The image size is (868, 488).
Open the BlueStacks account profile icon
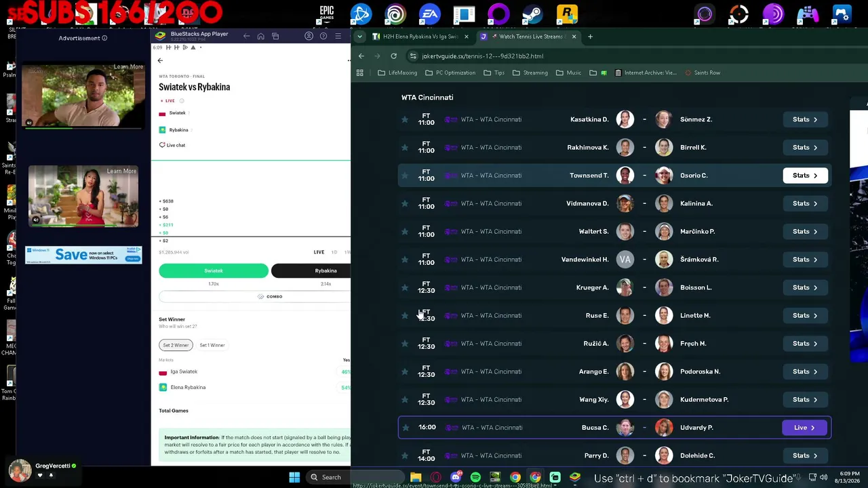coord(309,36)
